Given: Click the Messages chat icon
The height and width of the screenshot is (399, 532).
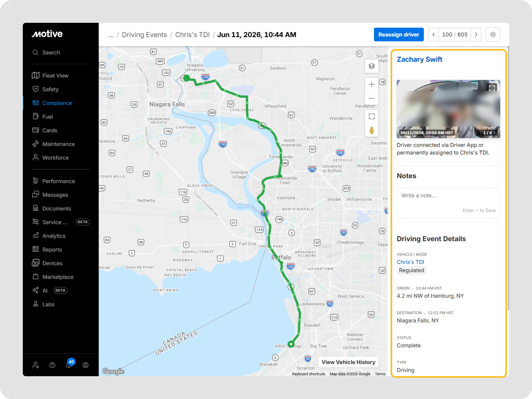Looking at the screenshot, I should coord(36,195).
